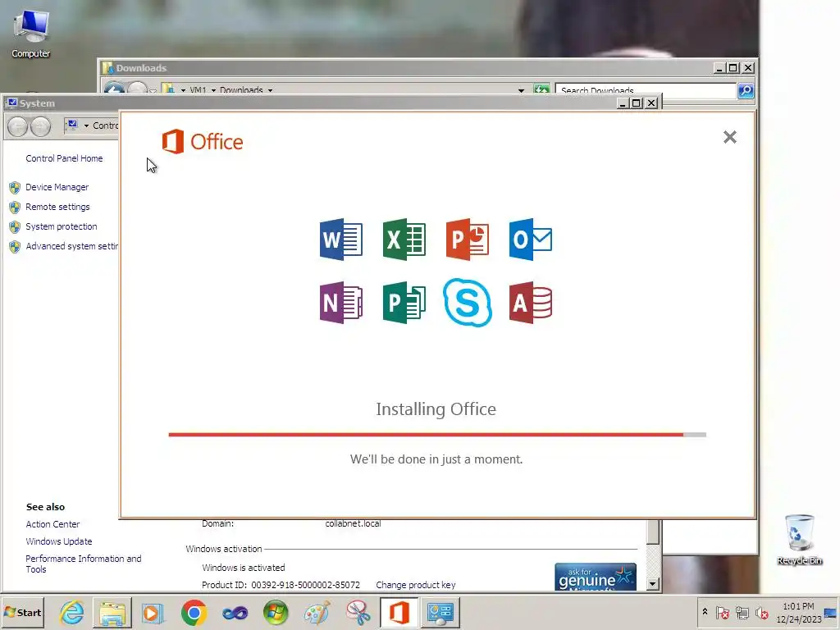Close the Office installer dialog

(x=729, y=137)
